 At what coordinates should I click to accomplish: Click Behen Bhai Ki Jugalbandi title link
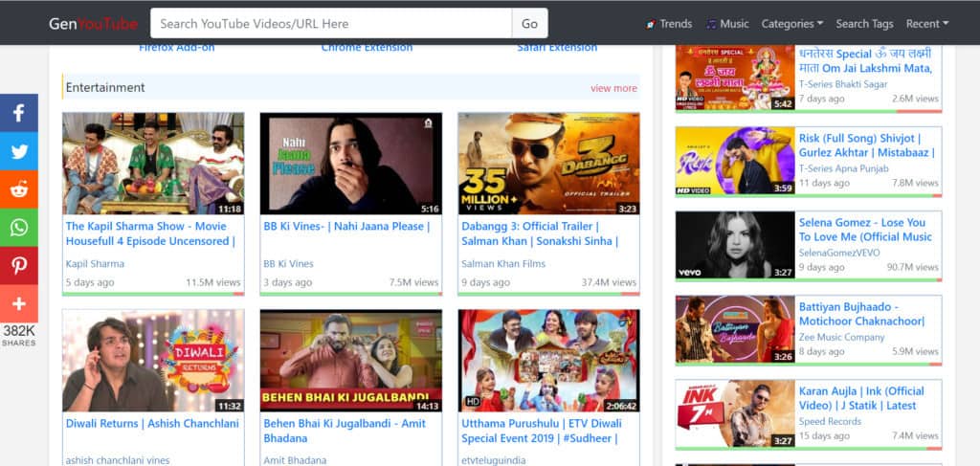(x=345, y=431)
